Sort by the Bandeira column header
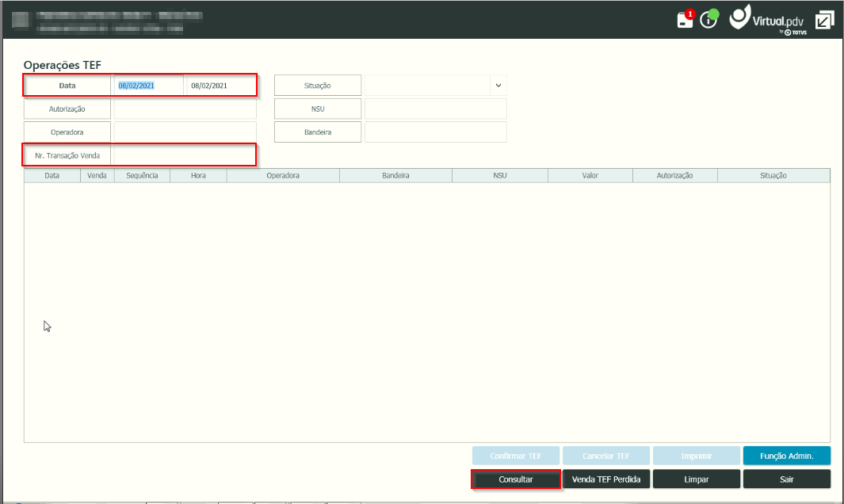Screen dimensions: 844x504 [395, 176]
